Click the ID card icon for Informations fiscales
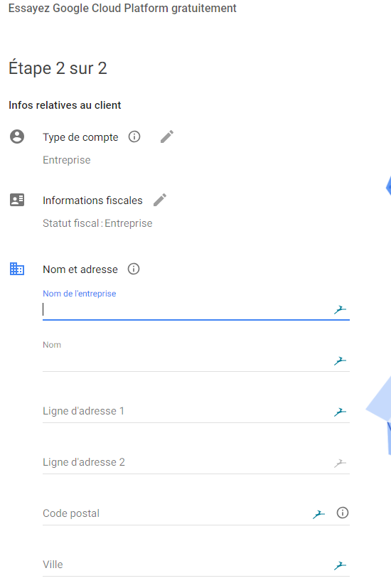 [x=17, y=200]
